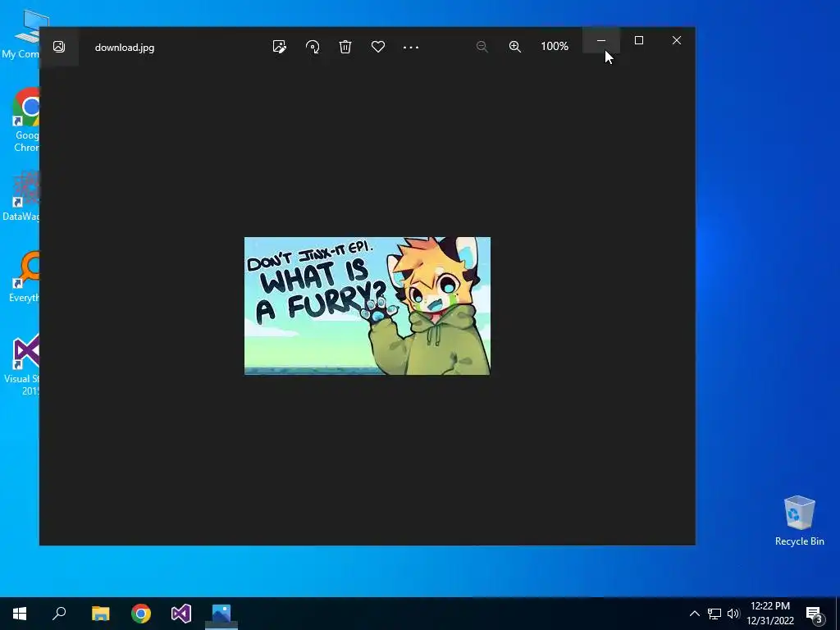
Task: Select the Recycle Bin desktop icon
Action: tap(799, 521)
